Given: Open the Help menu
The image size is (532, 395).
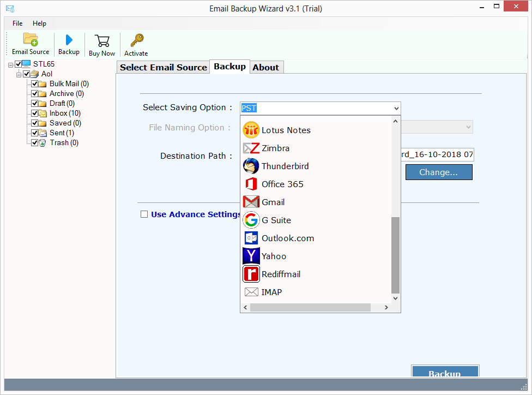Looking at the screenshot, I should pos(39,23).
